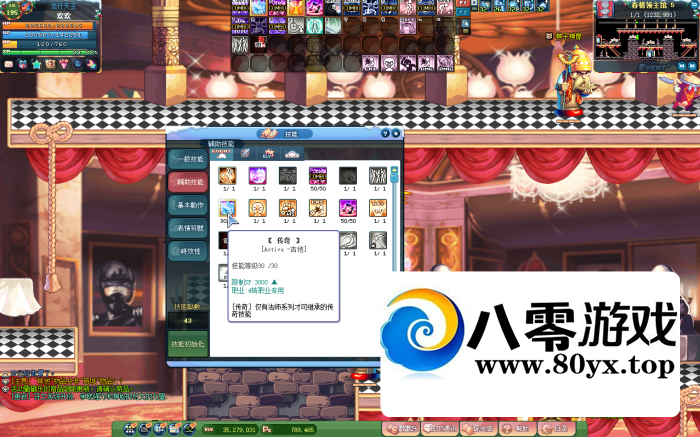Click the left round button below minimap
The image size is (700, 437).
click(682, 66)
